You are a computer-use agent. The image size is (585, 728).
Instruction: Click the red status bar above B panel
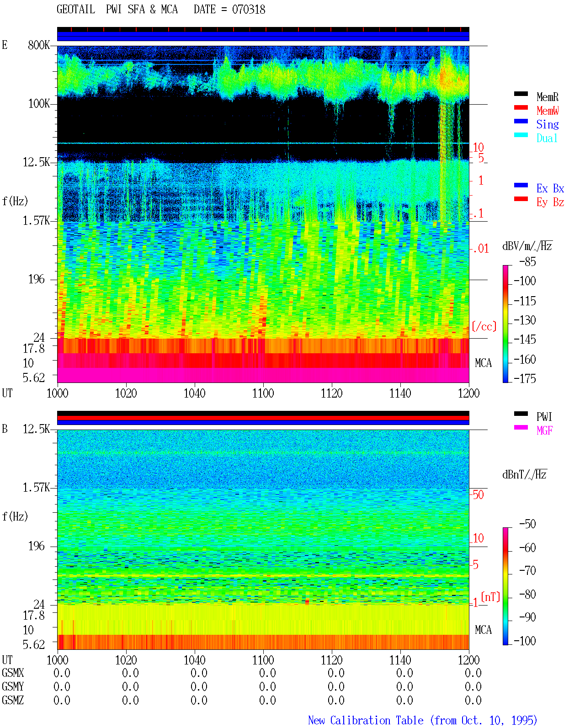tap(263, 418)
